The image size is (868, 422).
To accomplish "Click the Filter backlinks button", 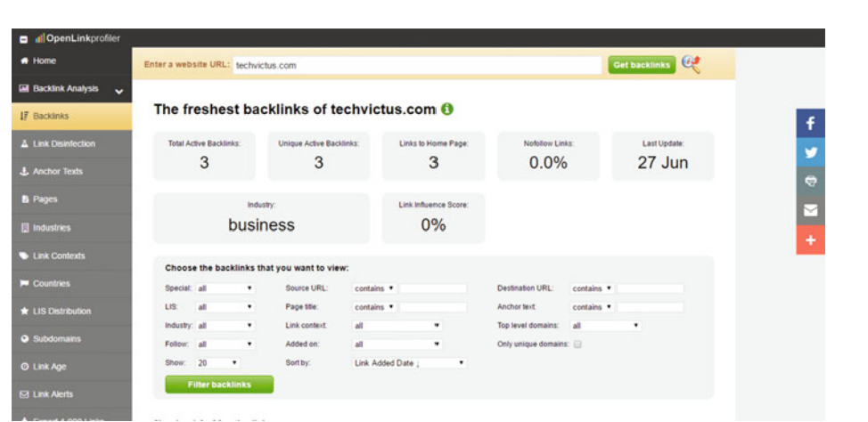I will pos(219,385).
